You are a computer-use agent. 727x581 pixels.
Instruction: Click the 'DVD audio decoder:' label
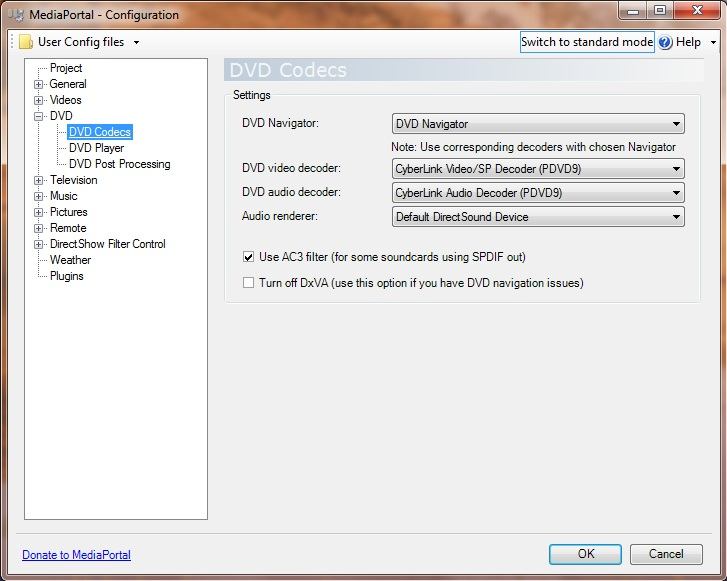291,192
